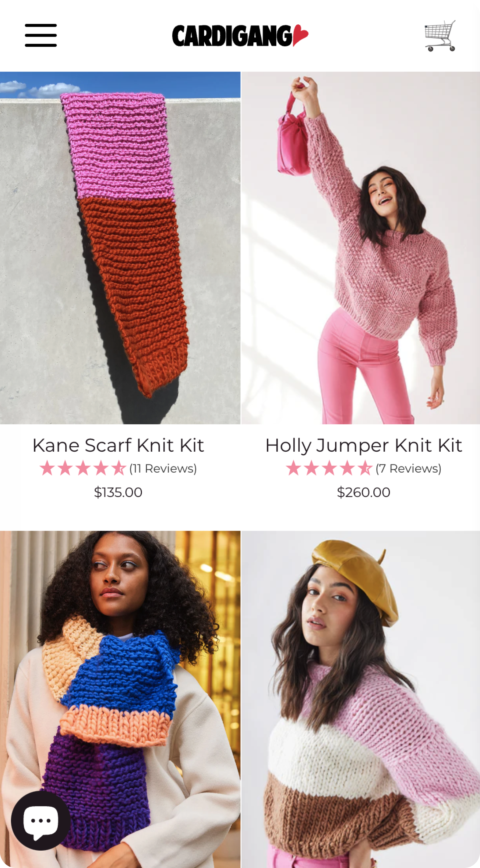480x868 pixels.
Task: Click Holly Jumper star rating
Action: coord(329,468)
